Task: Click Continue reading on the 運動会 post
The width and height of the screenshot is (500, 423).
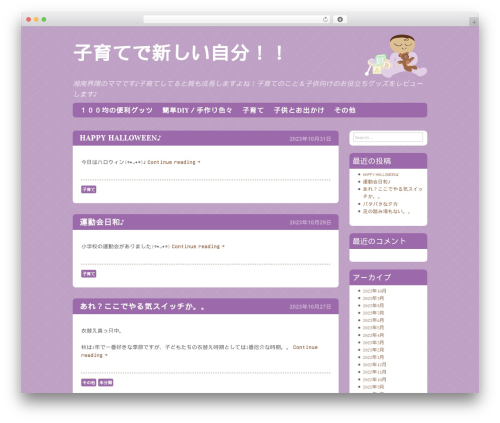Action: pyautogui.click(x=198, y=246)
